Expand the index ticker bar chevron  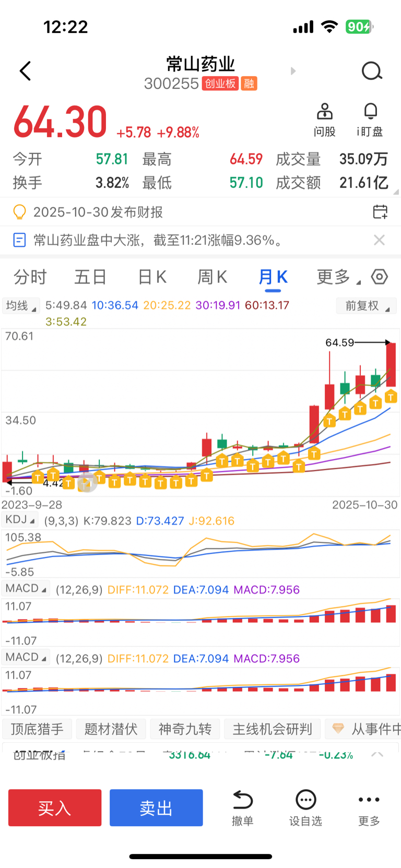click(378, 755)
